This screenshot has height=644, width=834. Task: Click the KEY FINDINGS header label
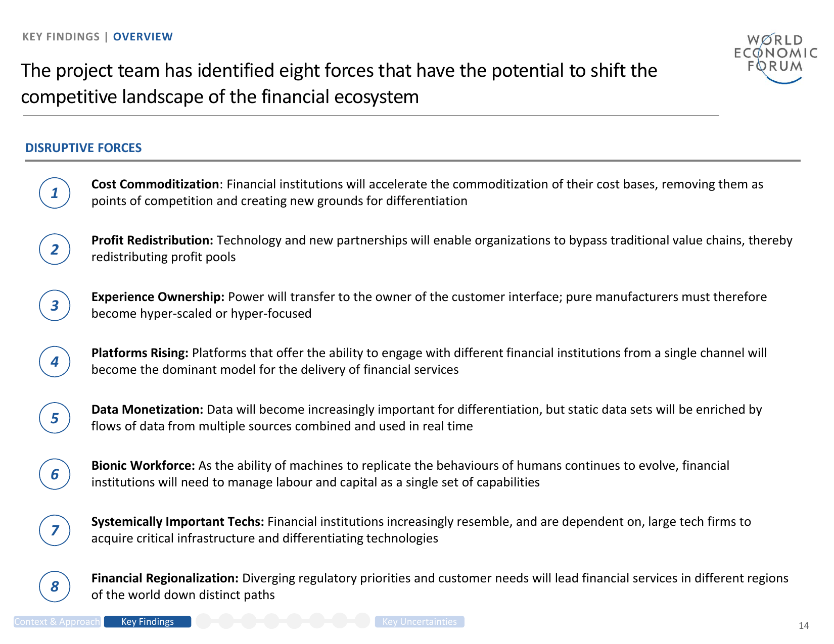[61, 37]
